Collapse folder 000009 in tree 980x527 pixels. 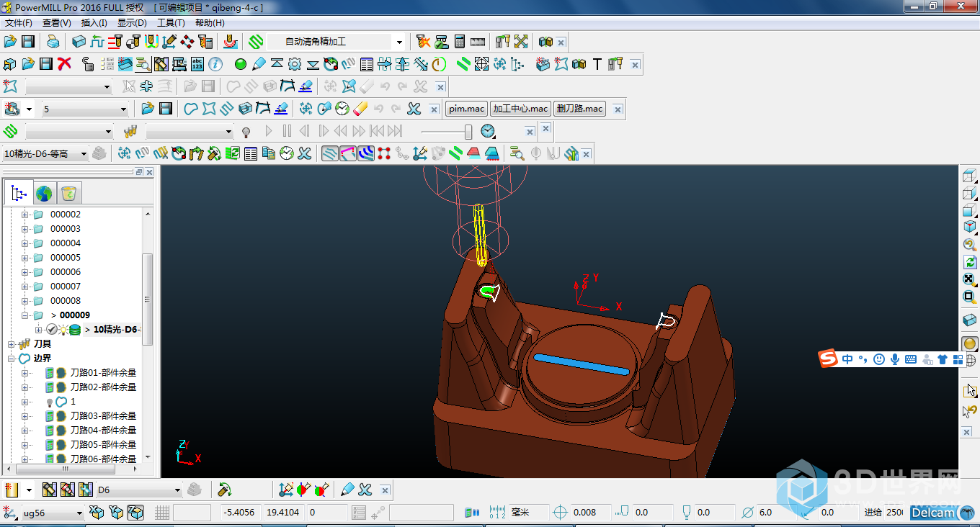(25, 315)
